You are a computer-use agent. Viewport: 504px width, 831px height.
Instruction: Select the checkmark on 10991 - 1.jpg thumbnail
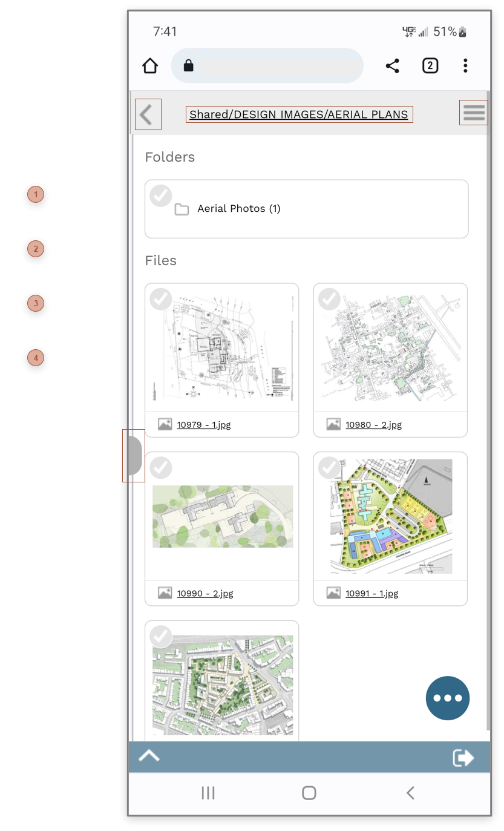click(x=329, y=467)
